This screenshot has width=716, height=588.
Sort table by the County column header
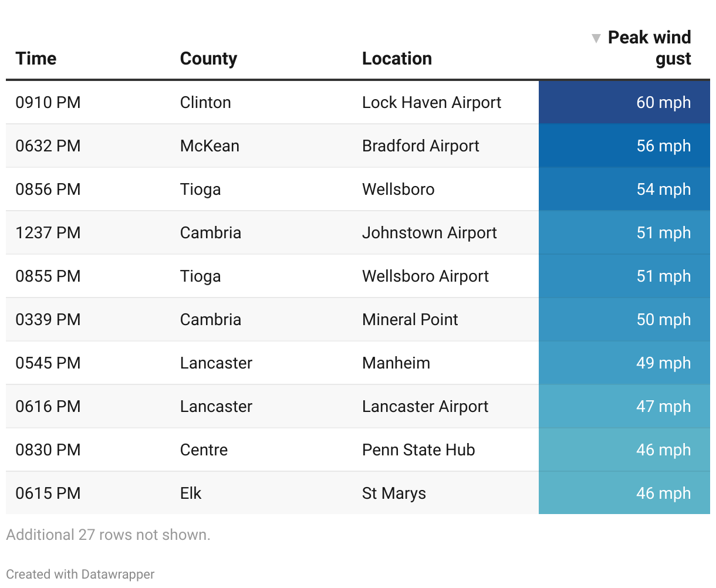[x=208, y=59]
